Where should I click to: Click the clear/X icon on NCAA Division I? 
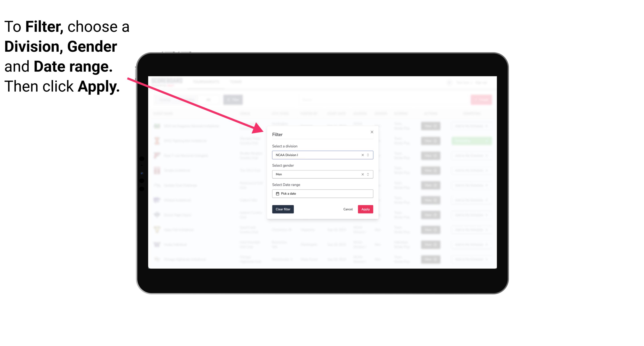362,155
